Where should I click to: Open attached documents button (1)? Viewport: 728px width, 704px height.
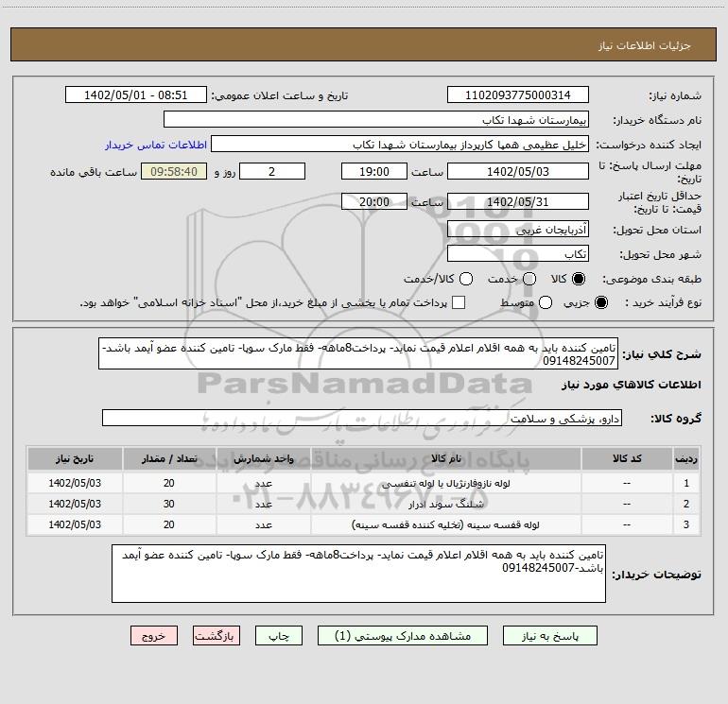(403, 636)
